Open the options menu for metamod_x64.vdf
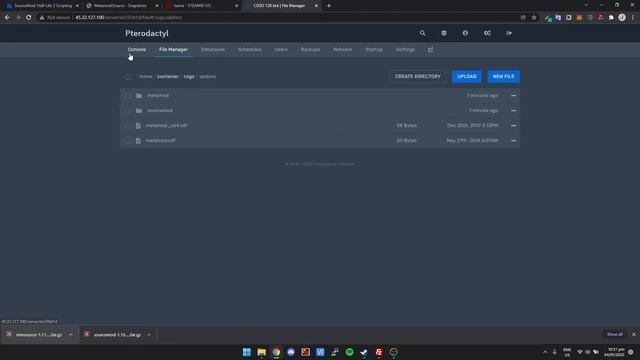Screen dimensions: 640x360 point(513,126)
